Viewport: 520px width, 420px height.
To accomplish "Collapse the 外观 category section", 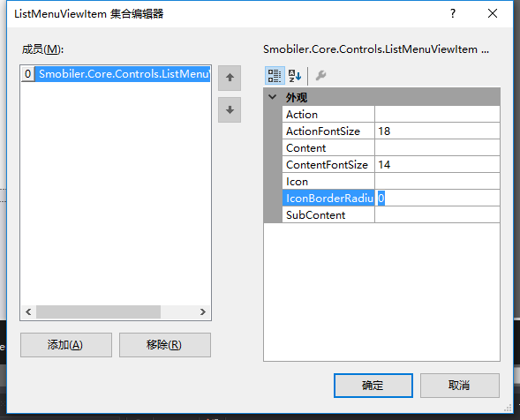I will click(273, 97).
